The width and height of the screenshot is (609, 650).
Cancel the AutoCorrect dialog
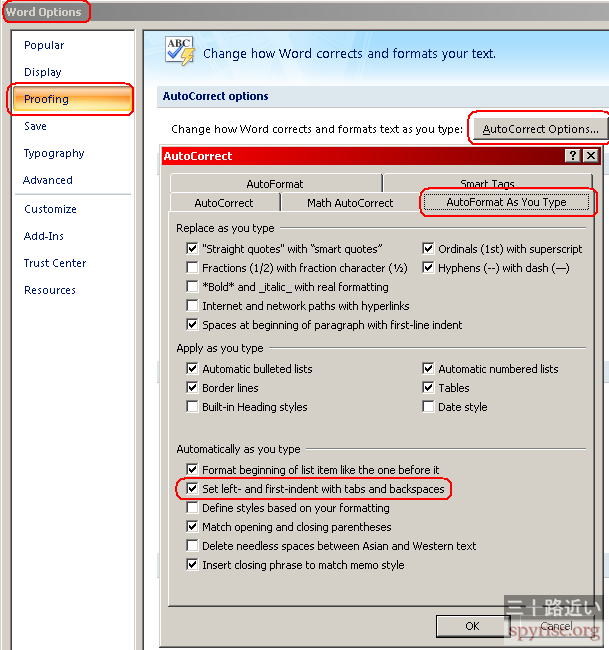(557, 626)
